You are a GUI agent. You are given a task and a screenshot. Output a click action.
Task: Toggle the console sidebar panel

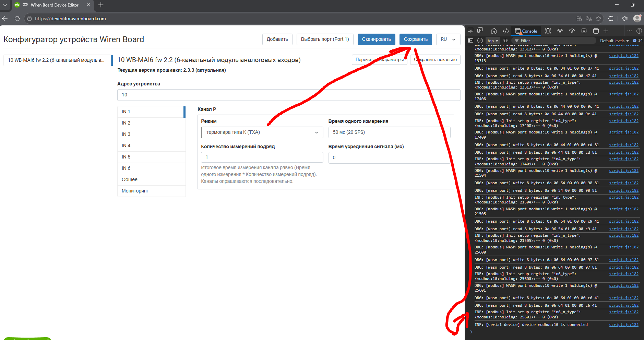(470, 40)
